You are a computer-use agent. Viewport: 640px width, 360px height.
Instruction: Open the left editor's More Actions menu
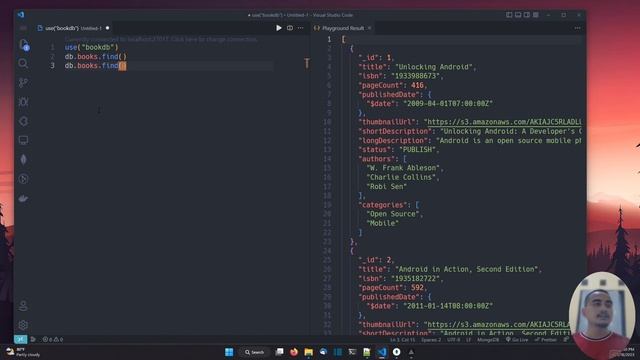click(x=301, y=28)
